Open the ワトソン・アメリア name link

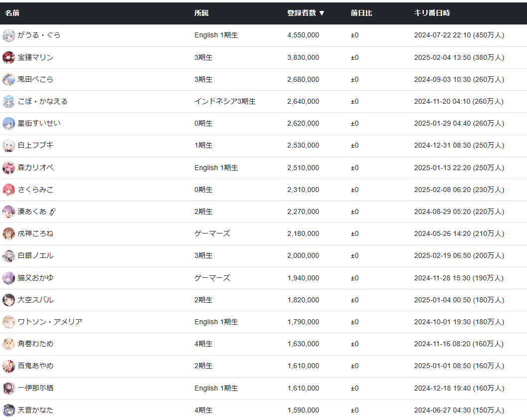pyautogui.click(x=50, y=322)
